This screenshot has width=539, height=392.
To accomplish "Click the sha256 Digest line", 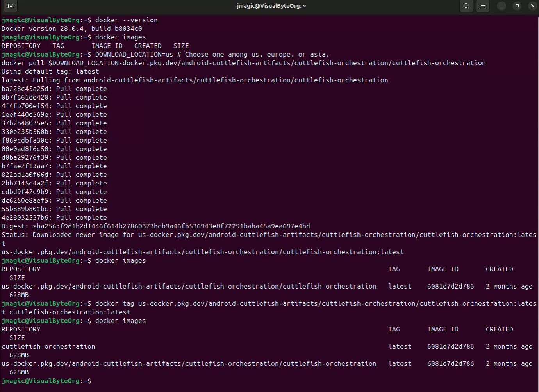I will click(x=156, y=226).
